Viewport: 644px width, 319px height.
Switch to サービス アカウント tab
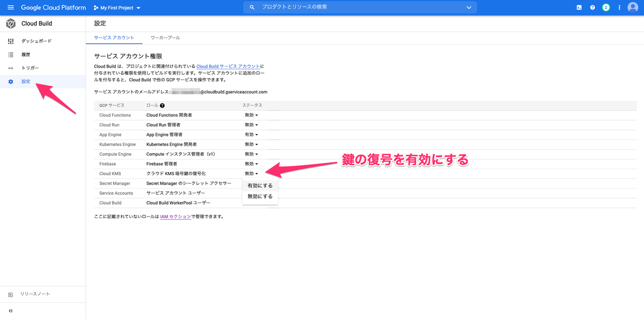pos(114,38)
